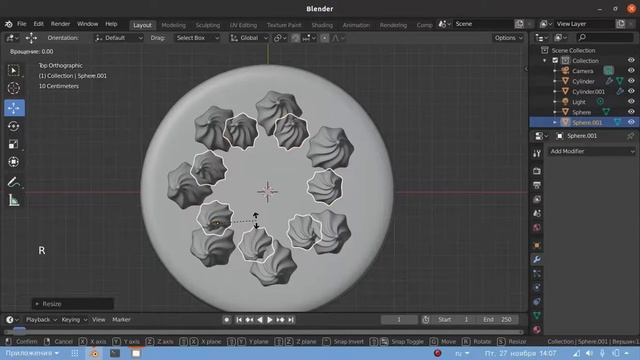
Task: Open the Drag Select Box dropdown
Action: pos(198,38)
